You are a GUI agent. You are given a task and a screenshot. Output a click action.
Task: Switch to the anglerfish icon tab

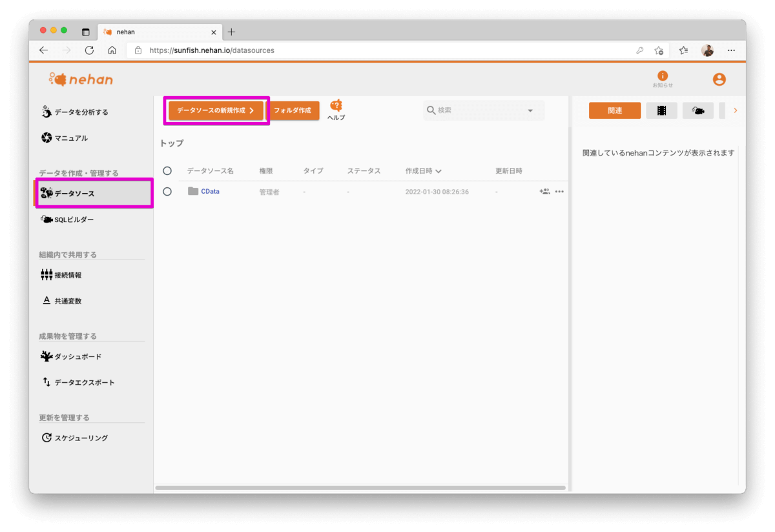[698, 110]
